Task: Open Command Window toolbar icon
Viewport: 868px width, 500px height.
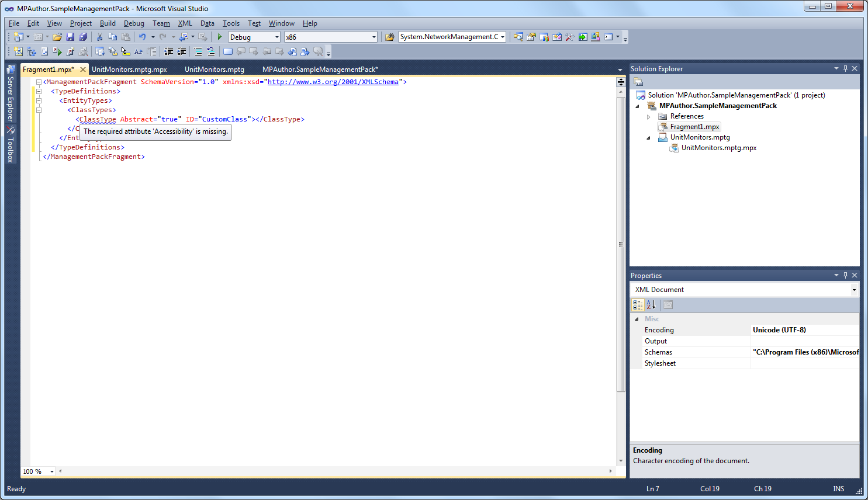Action: click(608, 37)
